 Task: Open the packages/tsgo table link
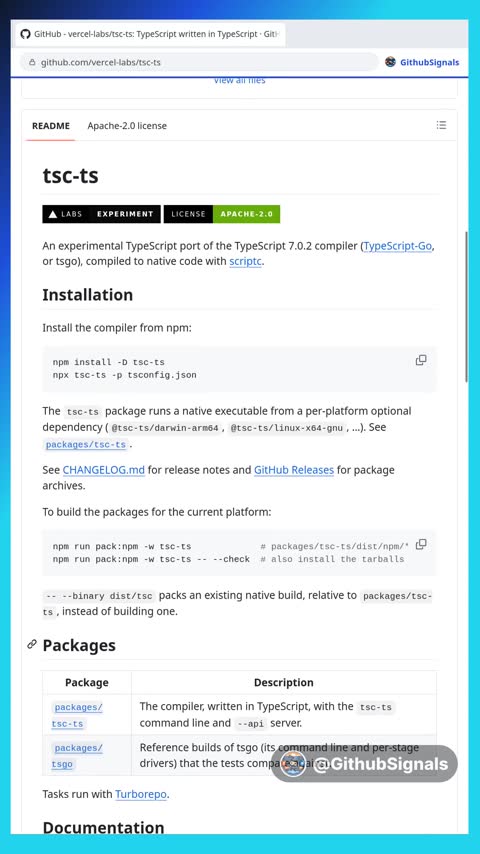[x=77, y=756]
